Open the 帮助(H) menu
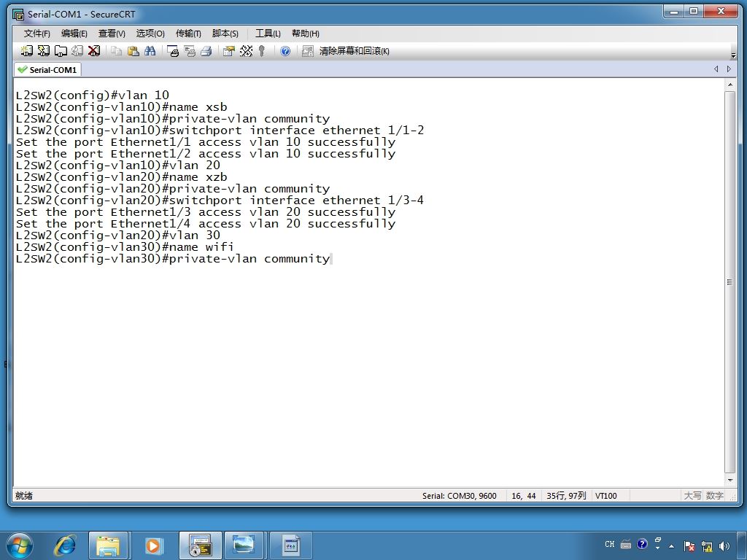The width and height of the screenshot is (747, 560). pos(306,34)
